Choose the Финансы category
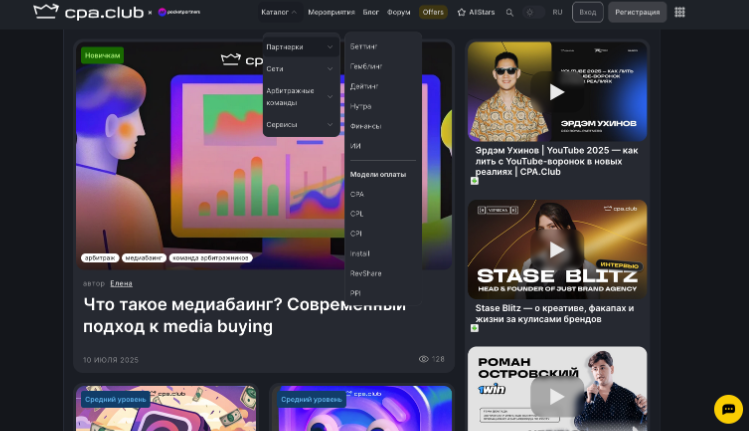The height and width of the screenshot is (431, 749). (x=365, y=126)
